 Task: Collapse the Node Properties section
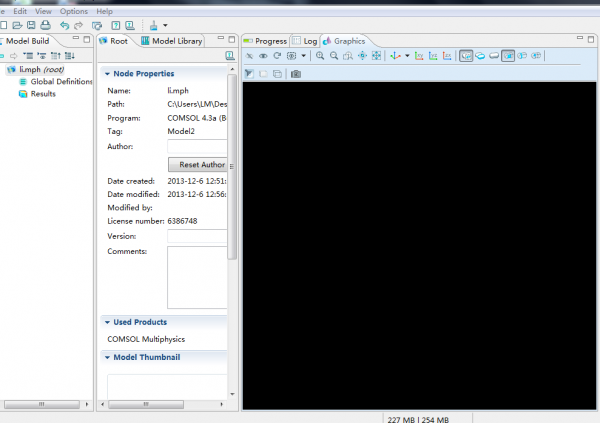107,73
